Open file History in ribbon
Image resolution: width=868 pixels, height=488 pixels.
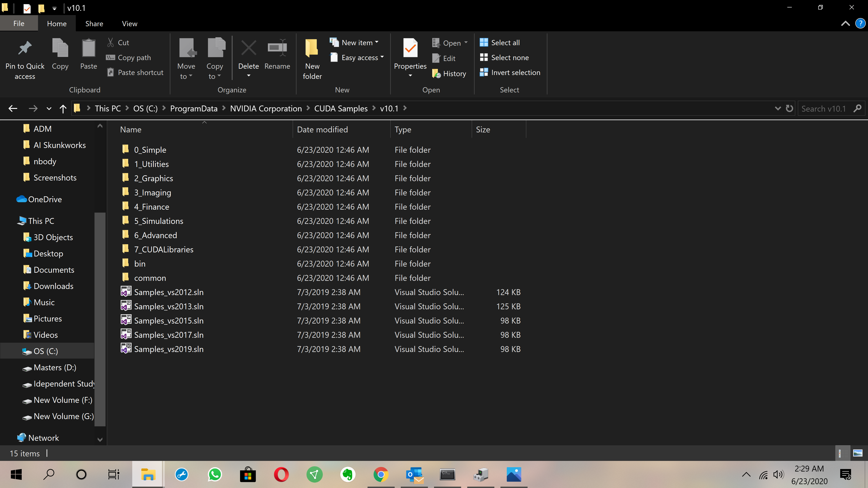[449, 73]
